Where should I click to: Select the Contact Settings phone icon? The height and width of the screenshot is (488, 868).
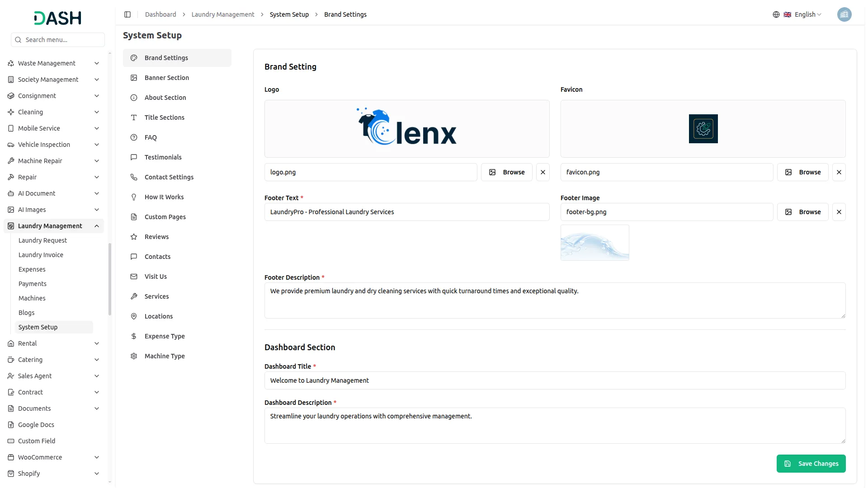133,177
